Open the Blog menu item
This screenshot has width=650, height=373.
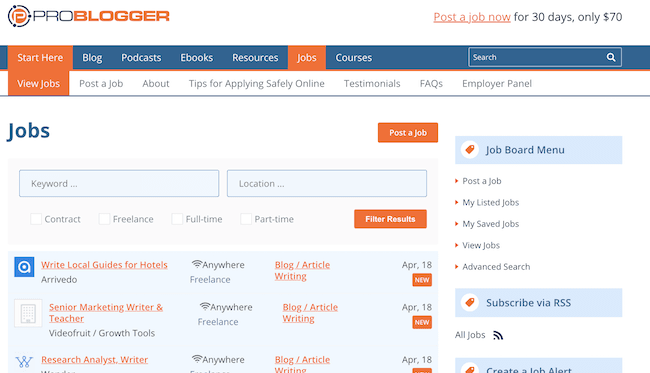[x=92, y=58]
